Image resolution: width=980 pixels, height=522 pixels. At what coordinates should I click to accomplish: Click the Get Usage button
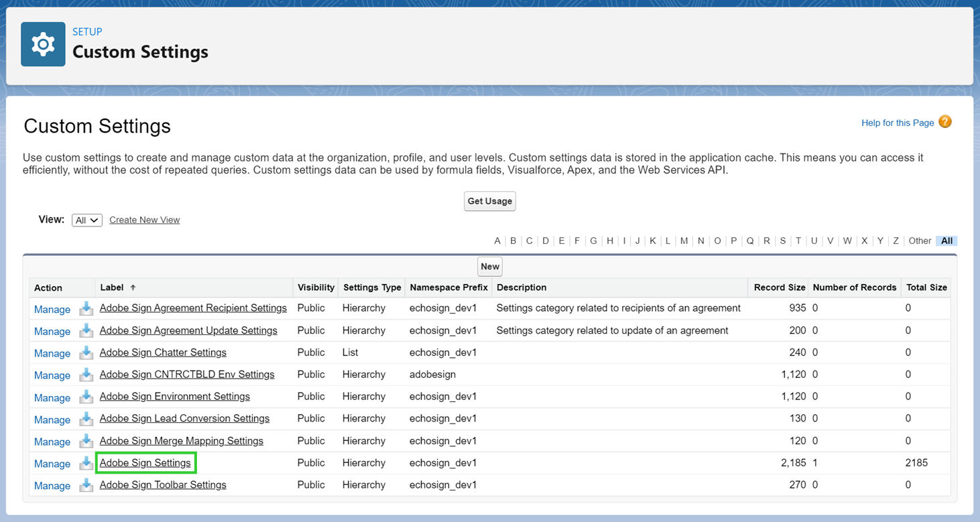click(x=490, y=201)
